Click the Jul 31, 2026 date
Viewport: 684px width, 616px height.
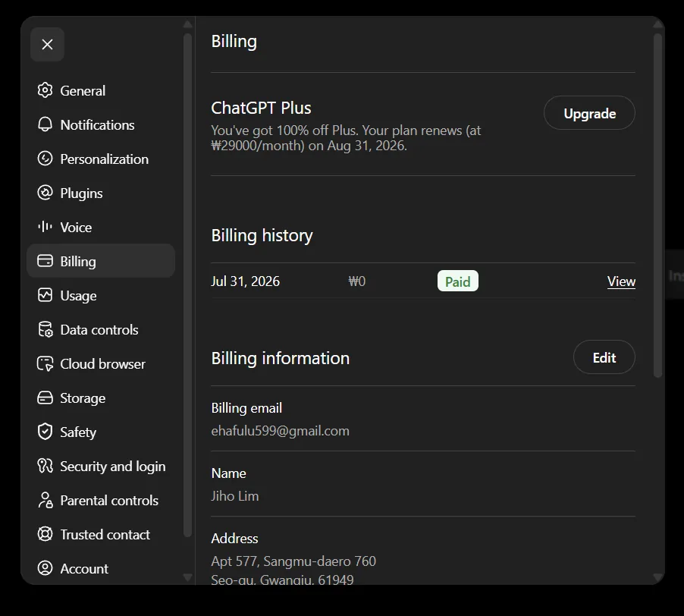(x=245, y=281)
